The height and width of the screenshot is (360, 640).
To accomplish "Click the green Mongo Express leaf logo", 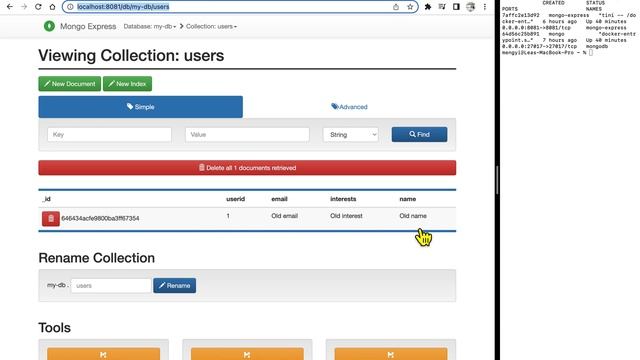I will point(49,26).
